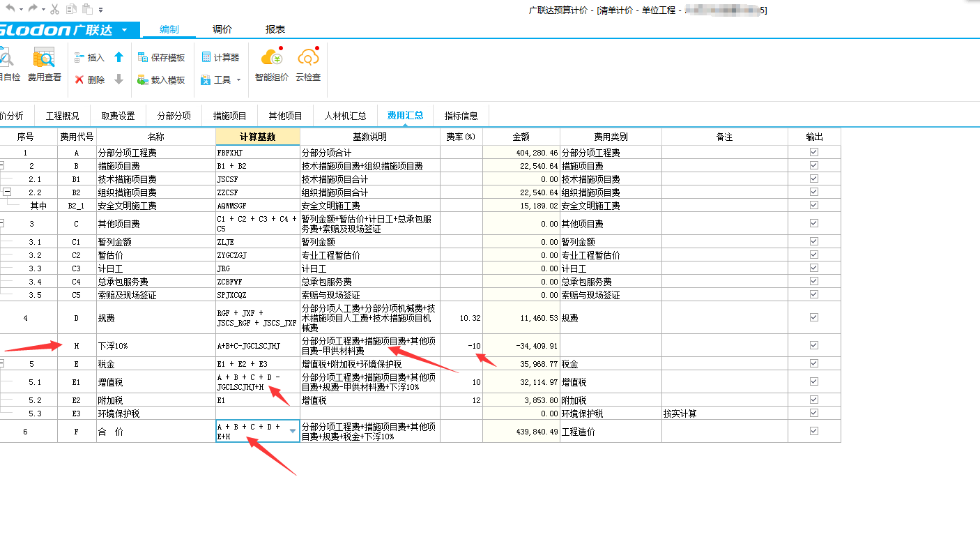Open the quick access toolbar customize dropdown
Image resolution: width=980 pixels, height=546 pixels.
(101, 10)
